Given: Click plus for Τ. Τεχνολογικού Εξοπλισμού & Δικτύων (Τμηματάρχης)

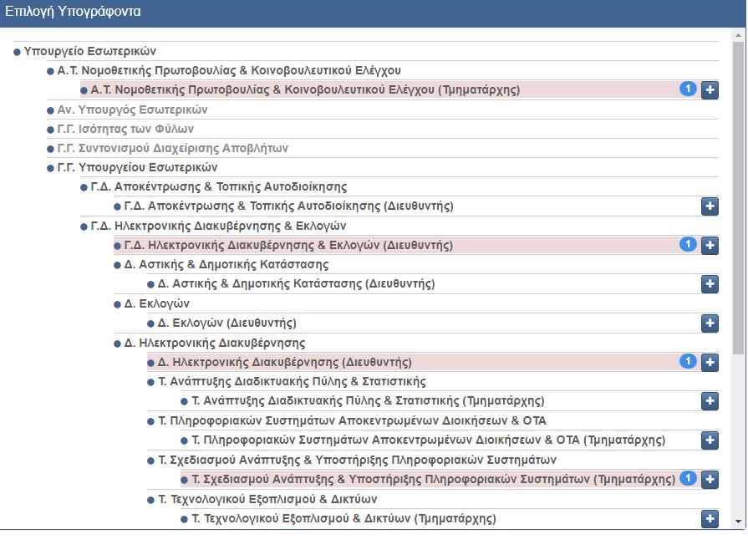Looking at the screenshot, I should click(x=710, y=518).
